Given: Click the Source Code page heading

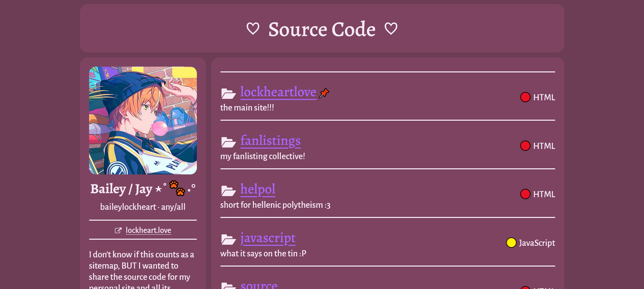Looking at the screenshot, I should click(322, 29).
